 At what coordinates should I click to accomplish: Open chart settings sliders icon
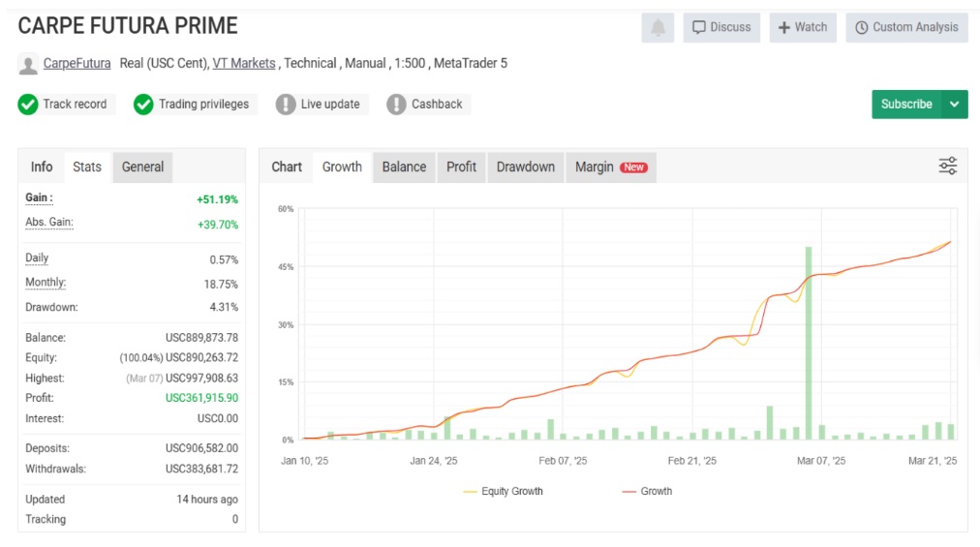947,166
